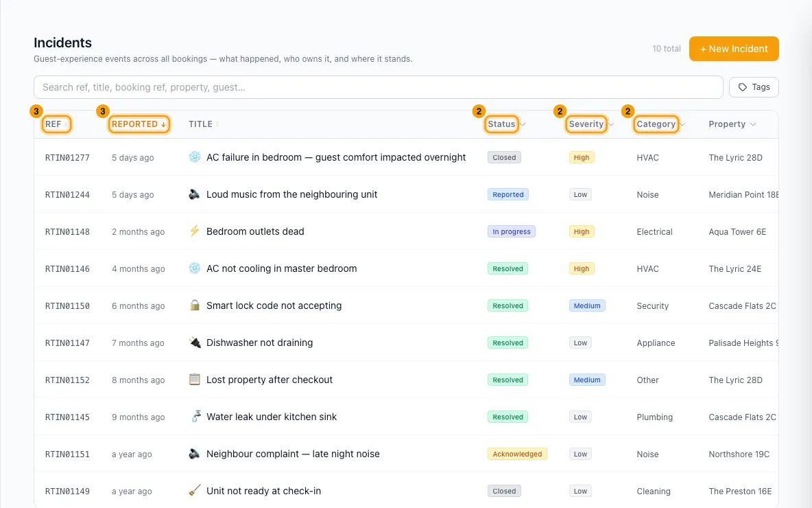Click the plug icon beside Dishwasher not draining

pyautogui.click(x=194, y=343)
